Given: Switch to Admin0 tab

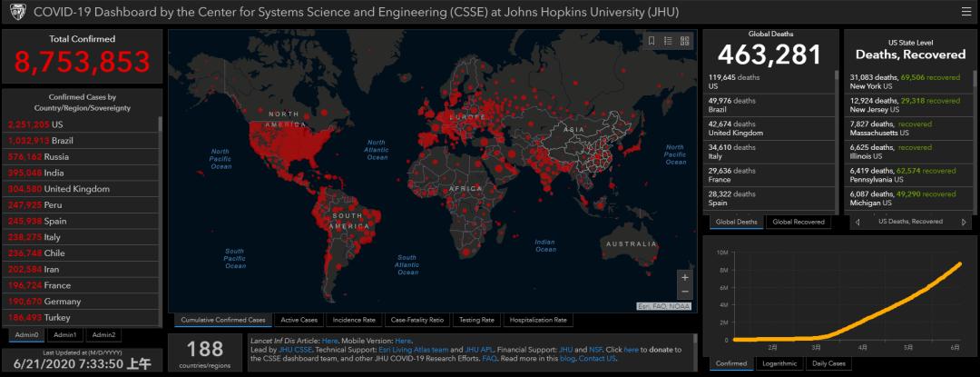Looking at the screenshot, I should pos(27,335).
